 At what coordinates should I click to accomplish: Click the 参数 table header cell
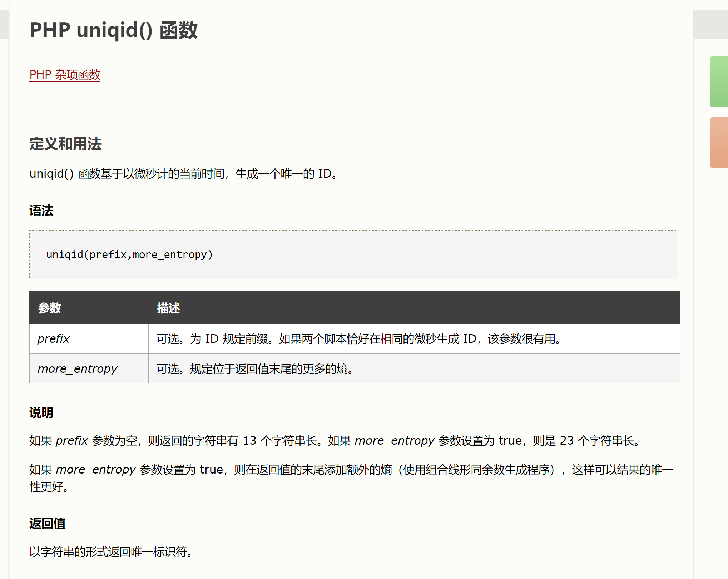pos(50,308)
